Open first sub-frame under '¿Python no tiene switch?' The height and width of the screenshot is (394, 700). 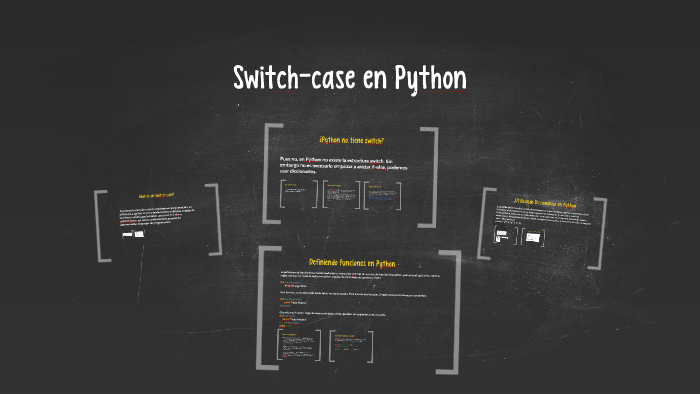click(299, 194)
